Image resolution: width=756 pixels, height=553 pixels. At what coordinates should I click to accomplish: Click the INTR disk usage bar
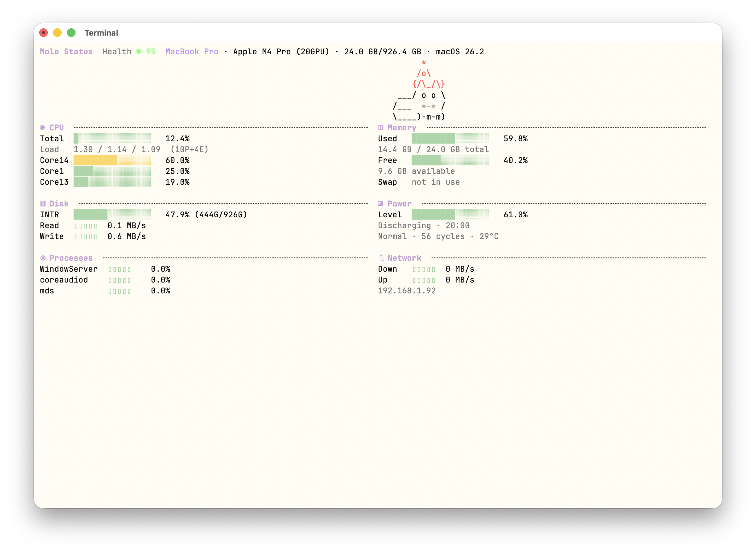112,215
